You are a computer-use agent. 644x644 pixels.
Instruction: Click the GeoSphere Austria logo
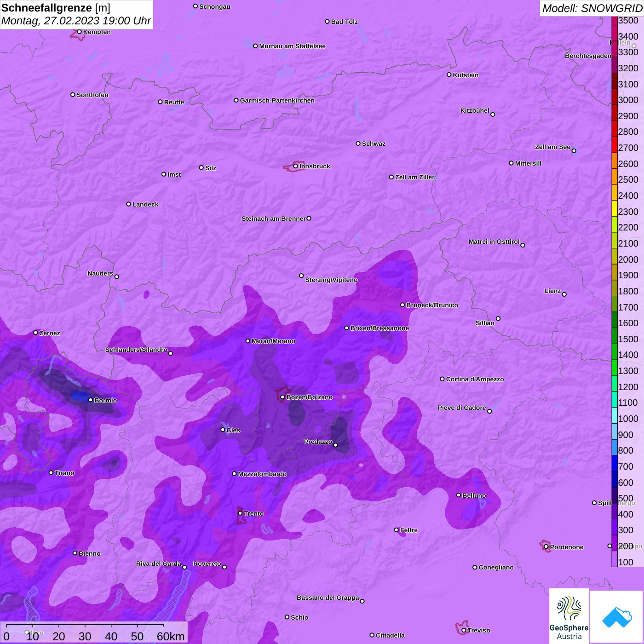coord(569,616)
